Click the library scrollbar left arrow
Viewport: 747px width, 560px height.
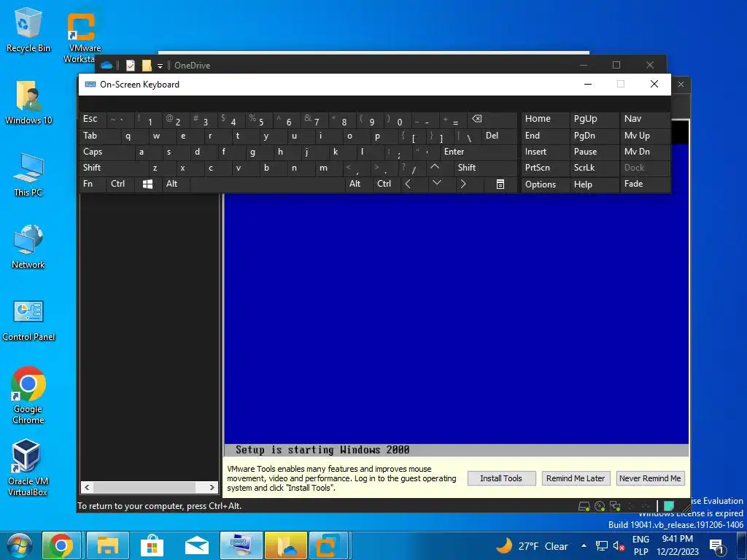point(87,487)
